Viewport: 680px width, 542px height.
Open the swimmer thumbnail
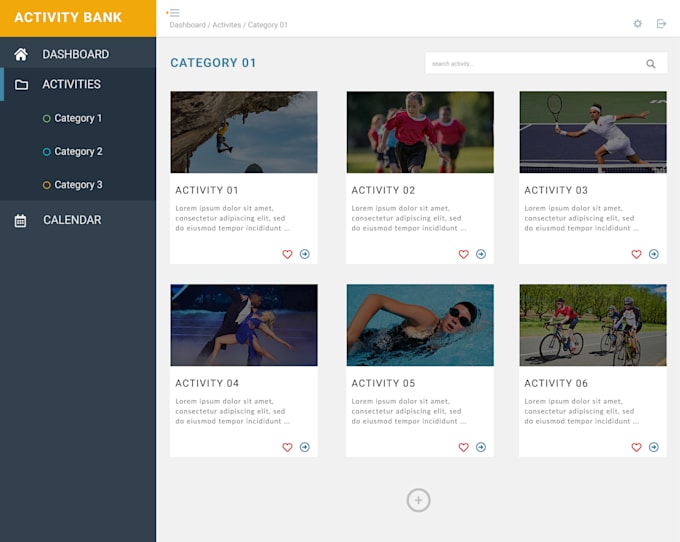point(420,325)
